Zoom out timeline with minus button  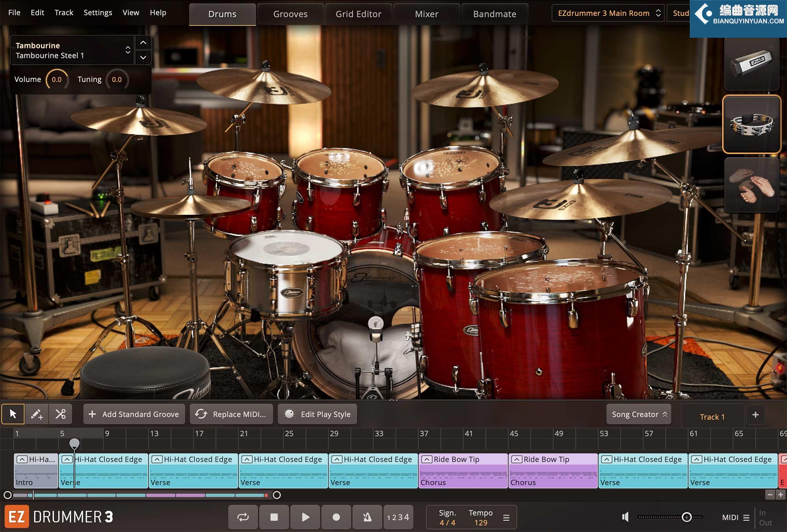click(x=770, y=495)
